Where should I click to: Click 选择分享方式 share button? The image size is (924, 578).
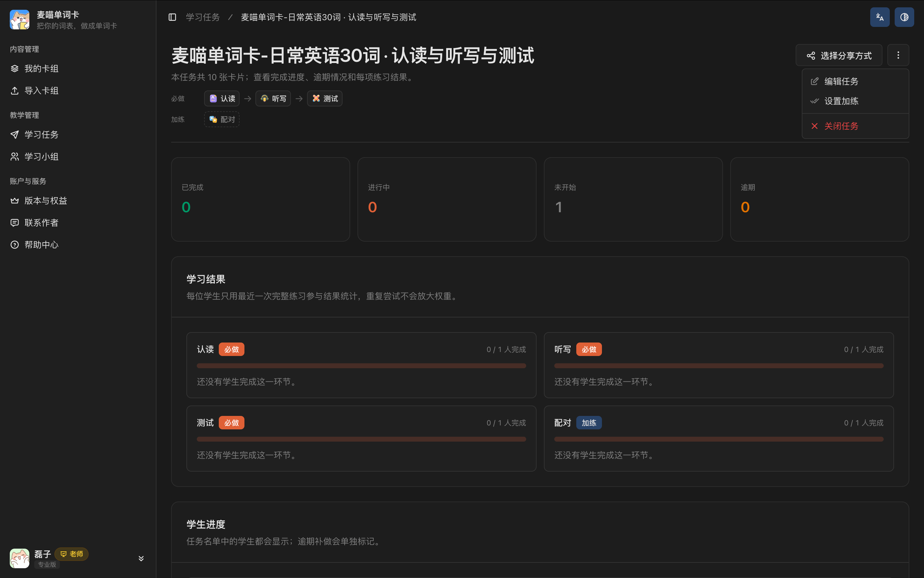click(x=839, y=55)
